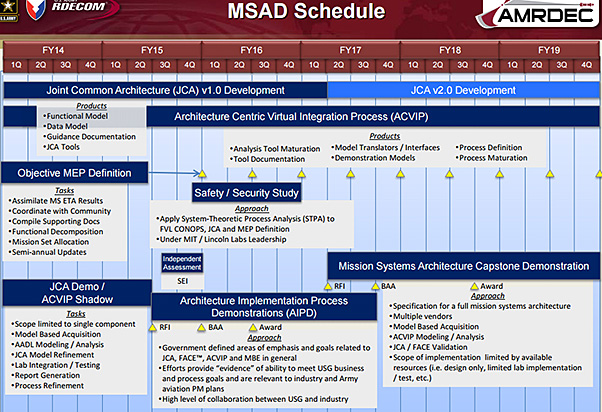Image resolution: width=602 pixels, height=412 pixels.
Task: Select the Guidance Documentation bullet
Action: coord(89,137)
